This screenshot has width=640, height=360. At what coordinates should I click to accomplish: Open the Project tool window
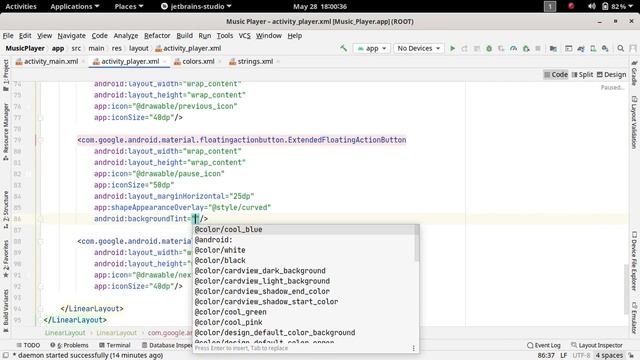(x=6, y=77)
